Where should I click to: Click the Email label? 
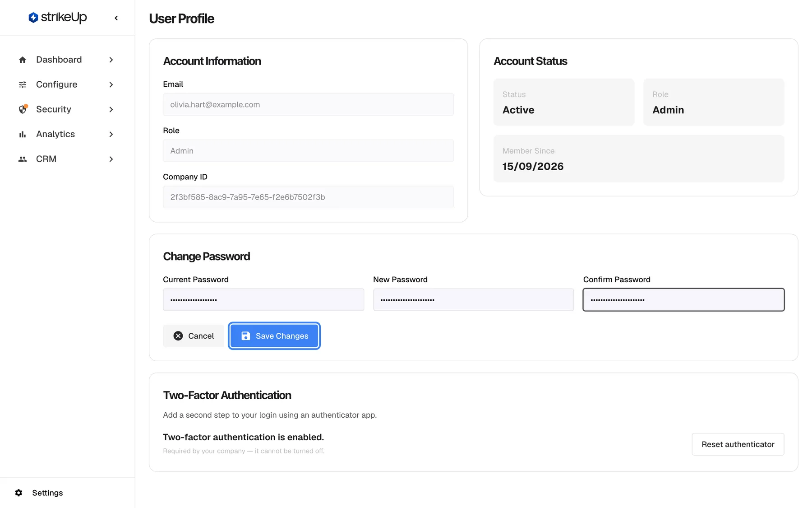click(173, 84)
